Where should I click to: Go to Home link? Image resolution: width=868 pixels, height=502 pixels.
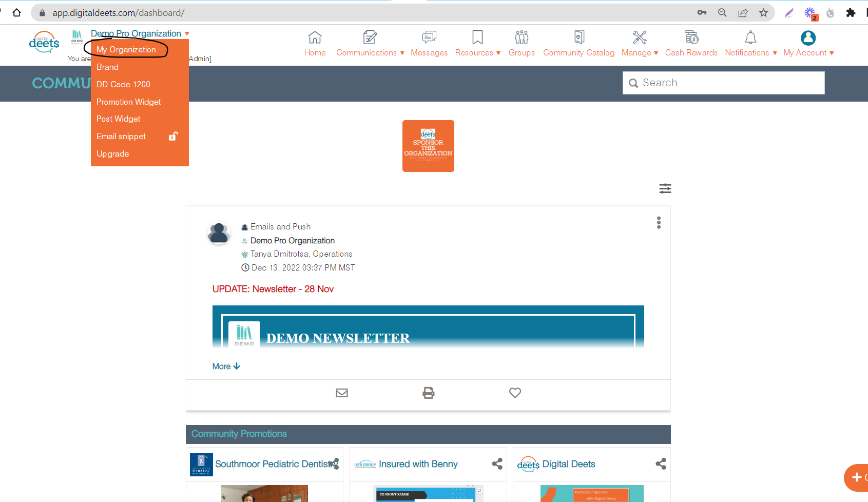(x=315, y=53)
